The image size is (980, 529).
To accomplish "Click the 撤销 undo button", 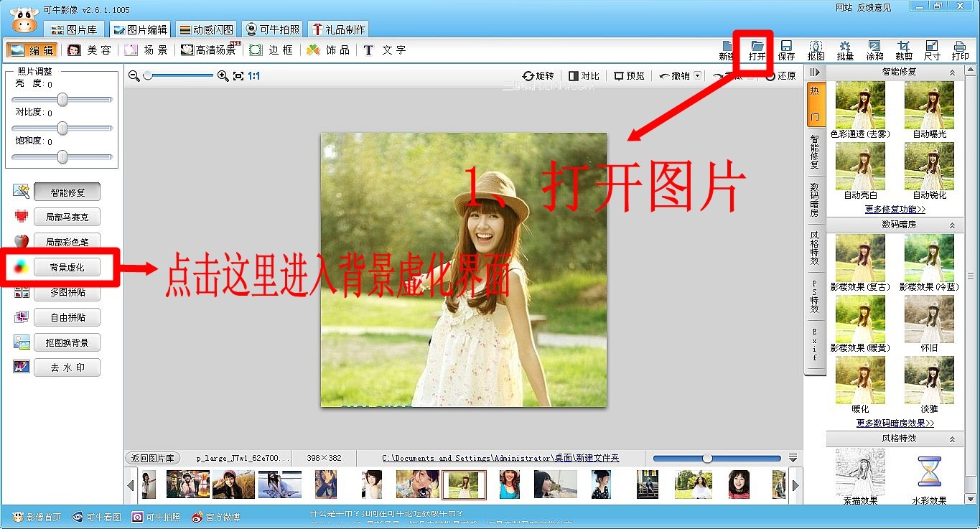I will [675, 75].
